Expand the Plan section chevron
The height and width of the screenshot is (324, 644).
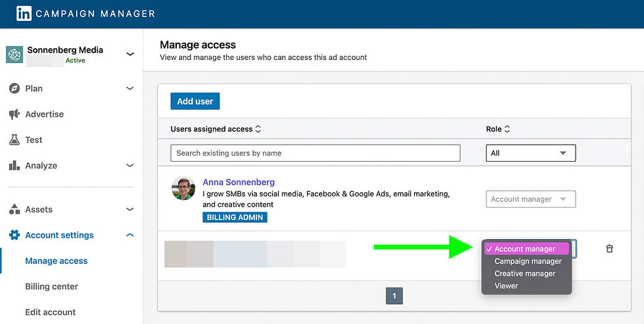(x=130, y=88)
